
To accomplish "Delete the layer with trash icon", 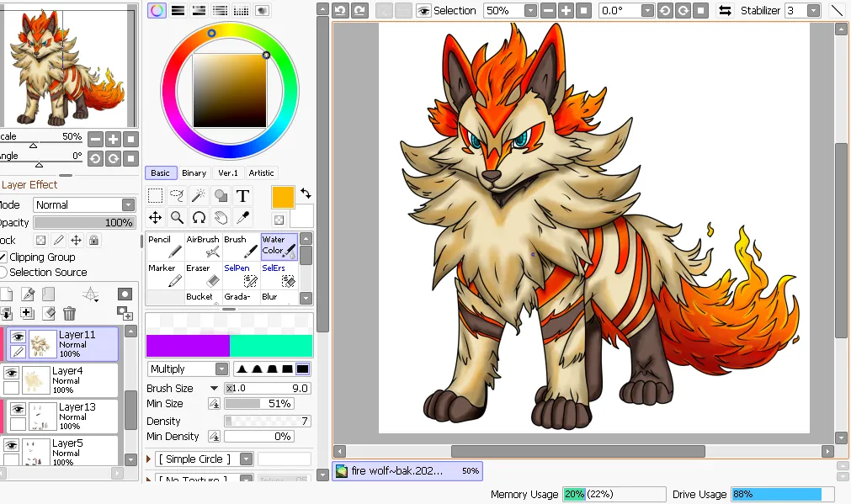I will (69, 314).
